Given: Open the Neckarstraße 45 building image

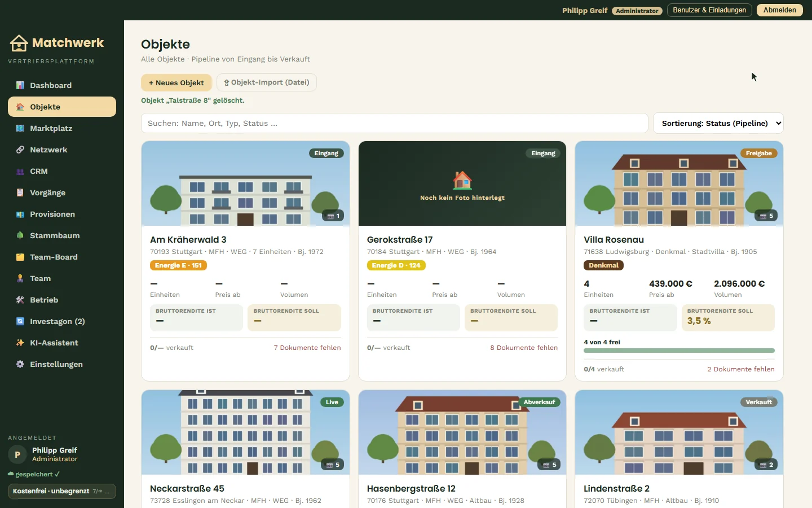Looking at the screenshot, I should click(245, 432).
